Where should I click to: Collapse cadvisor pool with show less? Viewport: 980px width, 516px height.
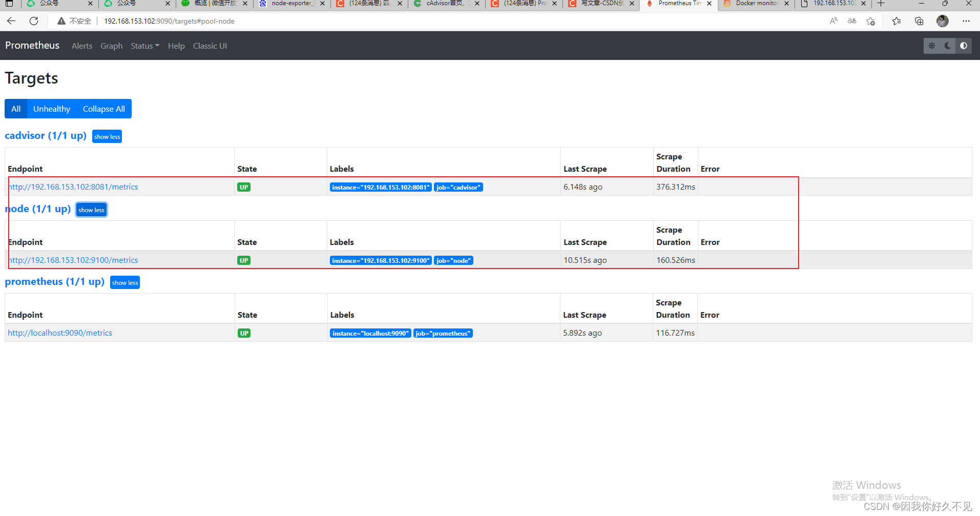tap(107, 136)
